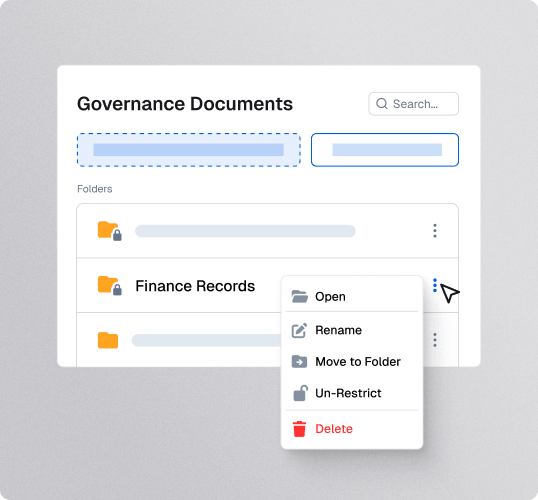The width and height of the screenshot is (538, 500).
Task: Click the solid blue outlined button placeholder
Action: [385, 150]
